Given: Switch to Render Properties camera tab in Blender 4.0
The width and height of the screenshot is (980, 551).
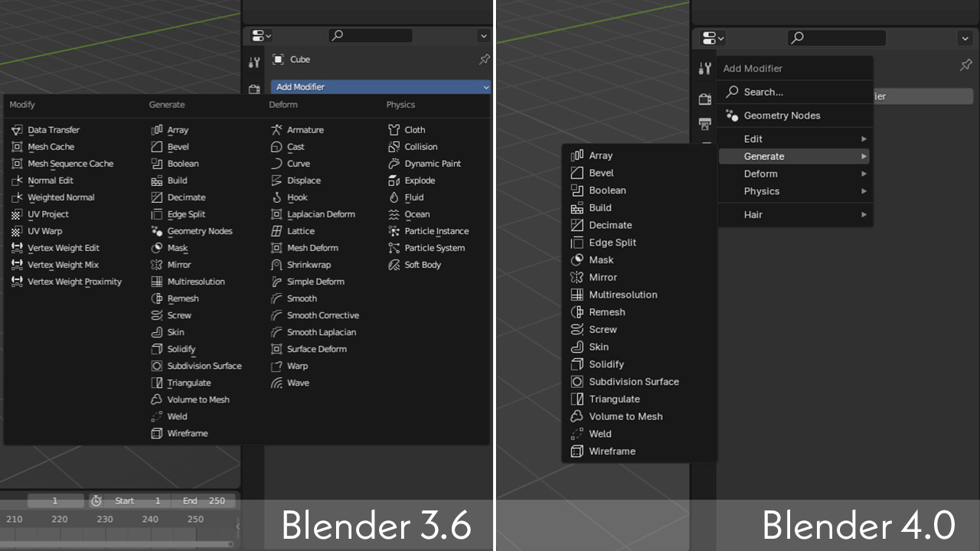Looking at the screenshot, I should [704, 98].
